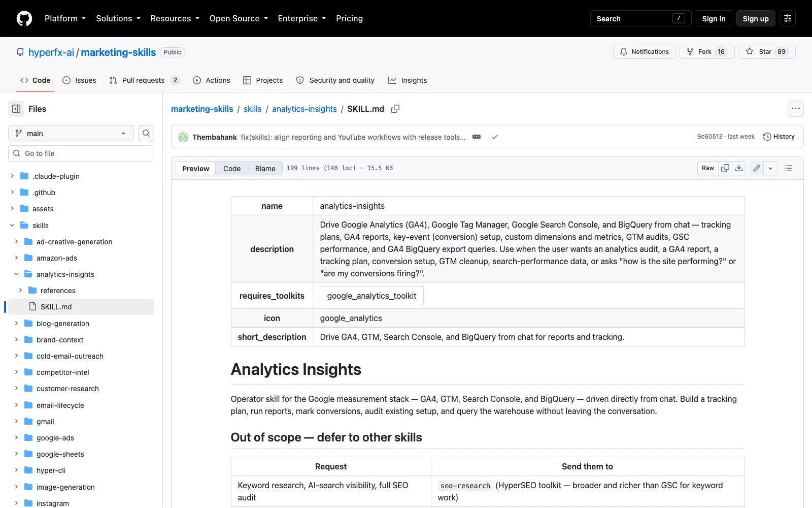Screen dimensions: 812x508
Task: Open the main branch dropdown
Action: [71, 133]
